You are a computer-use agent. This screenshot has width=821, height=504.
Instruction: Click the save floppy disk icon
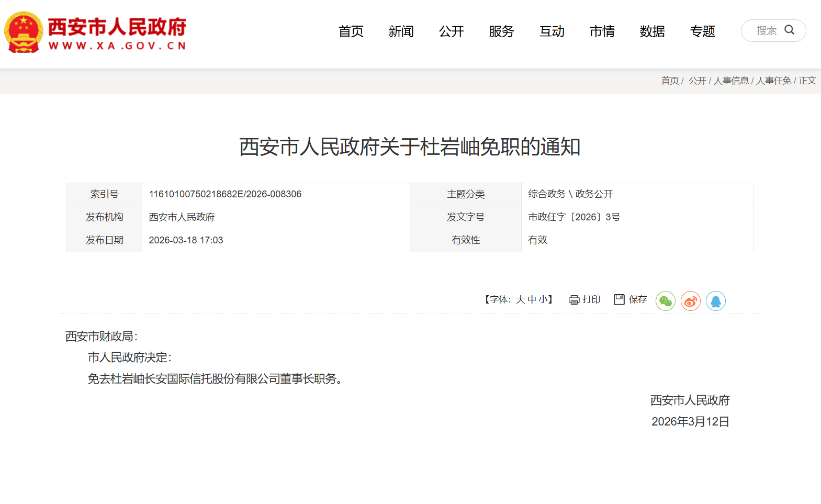point(619,299)
